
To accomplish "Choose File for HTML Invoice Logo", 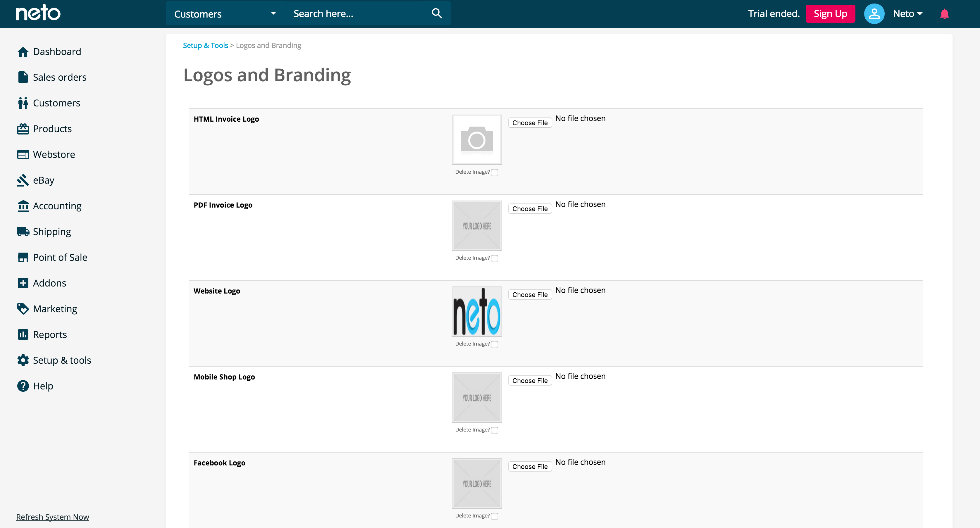I will coord(530,122).
